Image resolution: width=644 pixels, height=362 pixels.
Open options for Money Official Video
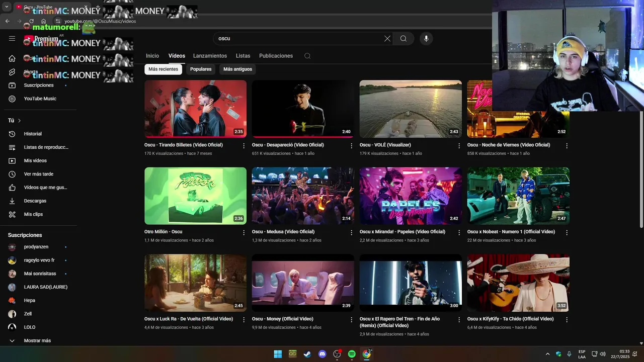pos(352,320)
